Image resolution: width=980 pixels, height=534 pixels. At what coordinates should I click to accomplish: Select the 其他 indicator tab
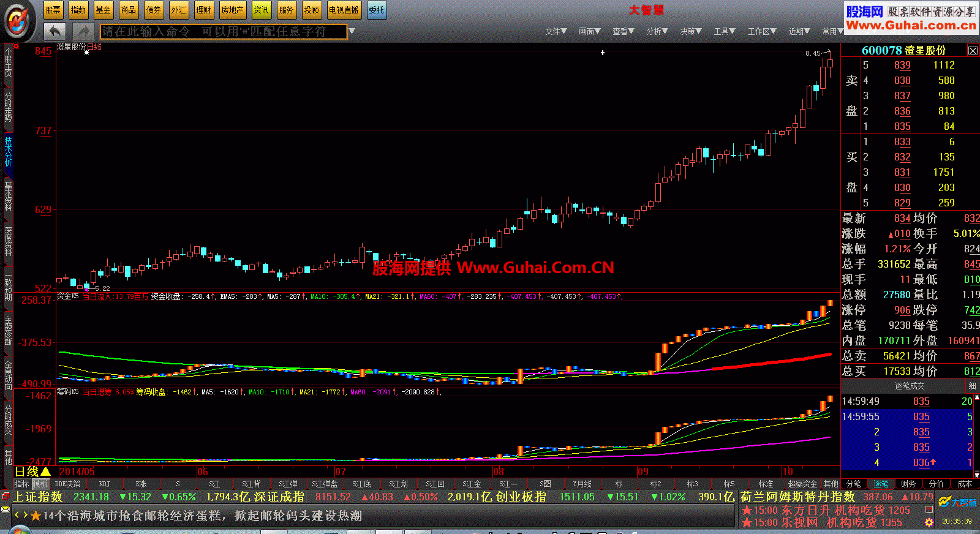(831, 484)
